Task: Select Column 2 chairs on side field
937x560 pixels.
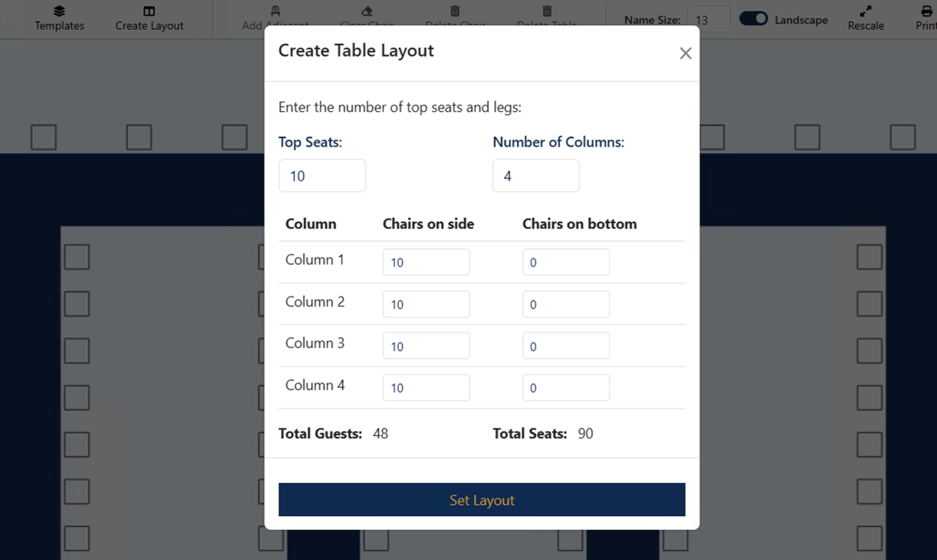Action: (x=426, y=304)
